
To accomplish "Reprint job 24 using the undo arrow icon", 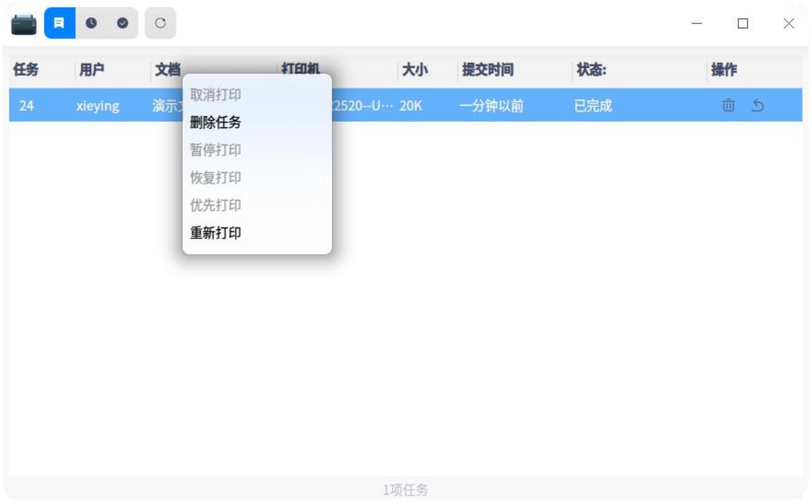I will pos(758,105).
